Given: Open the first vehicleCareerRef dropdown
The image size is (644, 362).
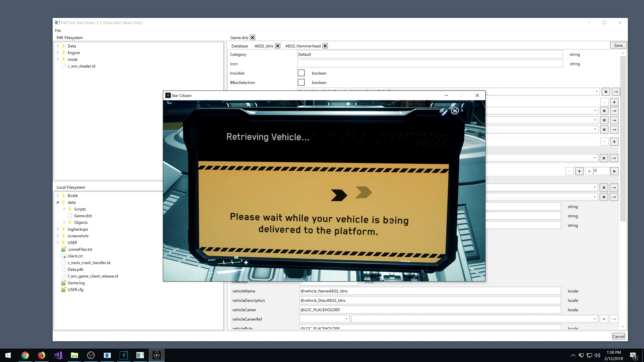Looking at the screenshot, I should [x=324, y=319].
